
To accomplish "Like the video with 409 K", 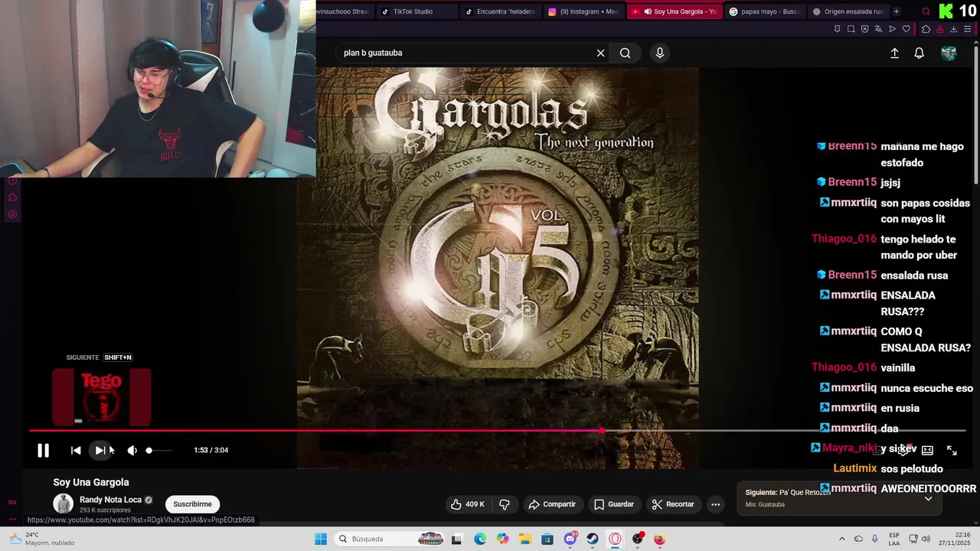I will pyautogui.click(x=467, y=504).
